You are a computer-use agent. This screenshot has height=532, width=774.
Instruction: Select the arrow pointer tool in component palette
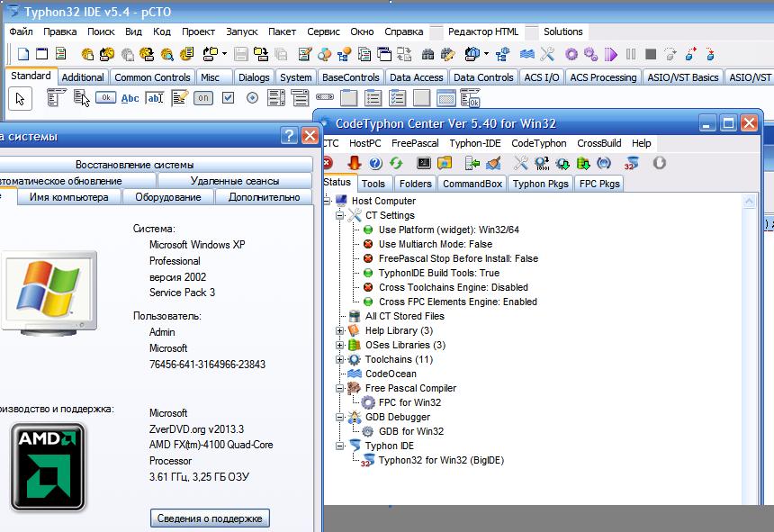pyautogui.click(x=21, y=98)
